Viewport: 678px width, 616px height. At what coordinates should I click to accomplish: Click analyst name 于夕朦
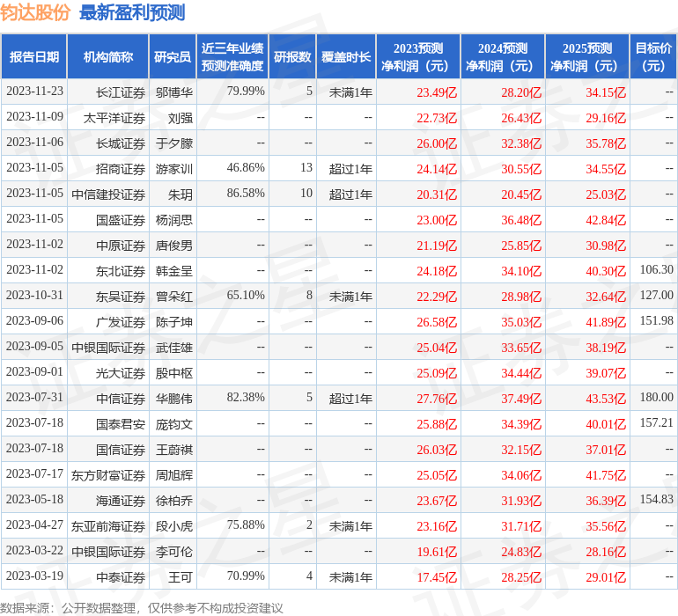pyautogui.click(x=173, y=143)
